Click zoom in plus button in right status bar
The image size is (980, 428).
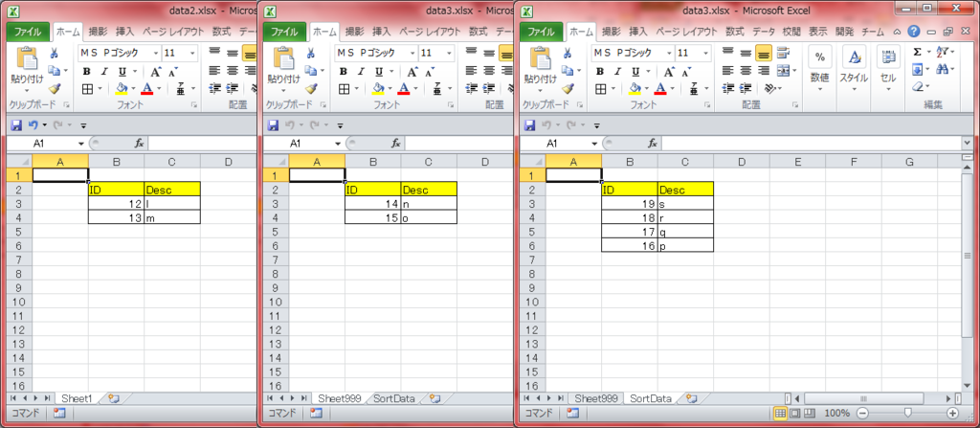(x=952, y=413)
